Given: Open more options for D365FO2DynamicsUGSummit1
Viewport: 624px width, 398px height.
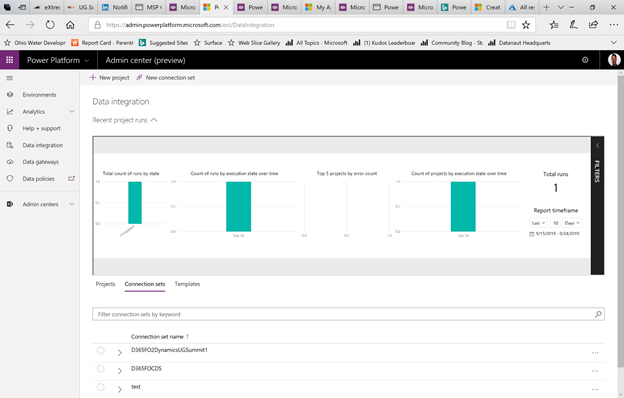Looking at the screenshot, I should tap(595, 353).
